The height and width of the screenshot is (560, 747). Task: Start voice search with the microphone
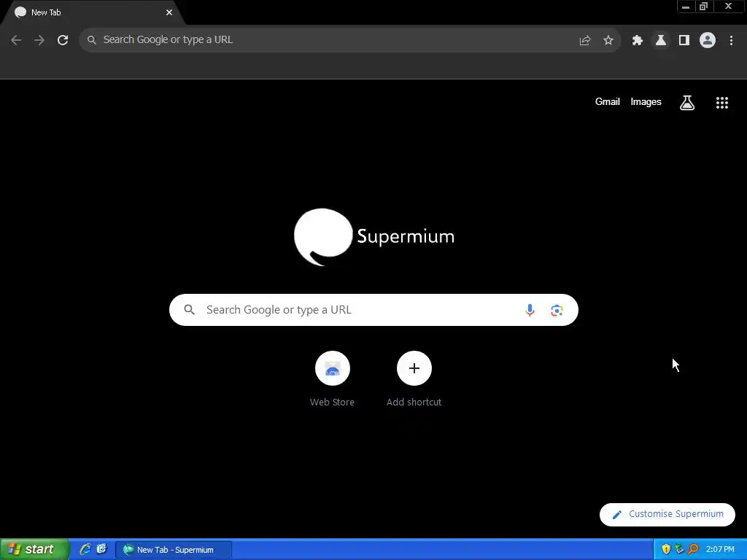tap(530, 311)
